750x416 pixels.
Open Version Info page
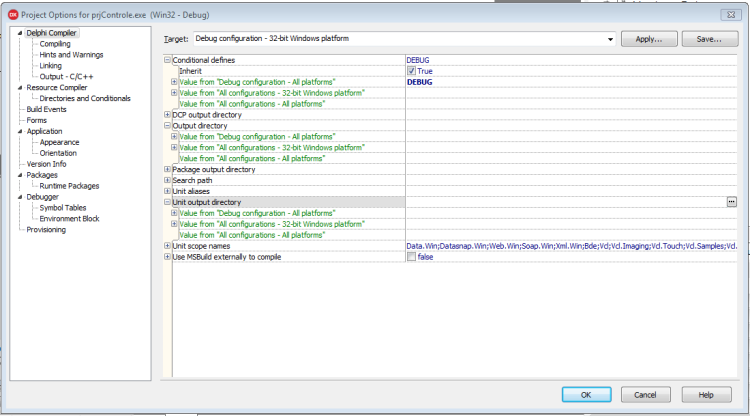(46, 164)
